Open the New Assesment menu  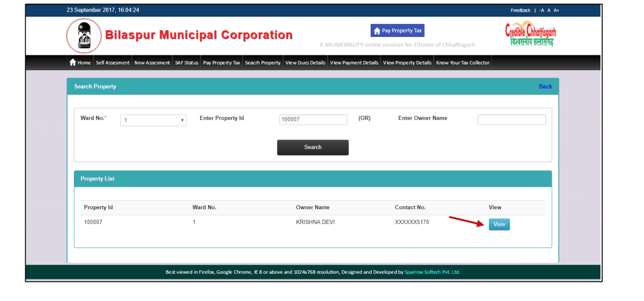[x=152, y=63]
